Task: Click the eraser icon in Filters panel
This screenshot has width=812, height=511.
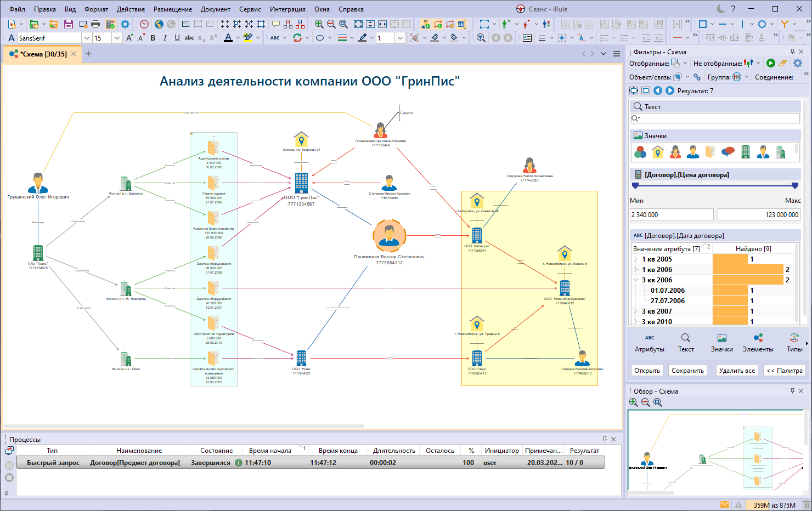Action: 783,64
